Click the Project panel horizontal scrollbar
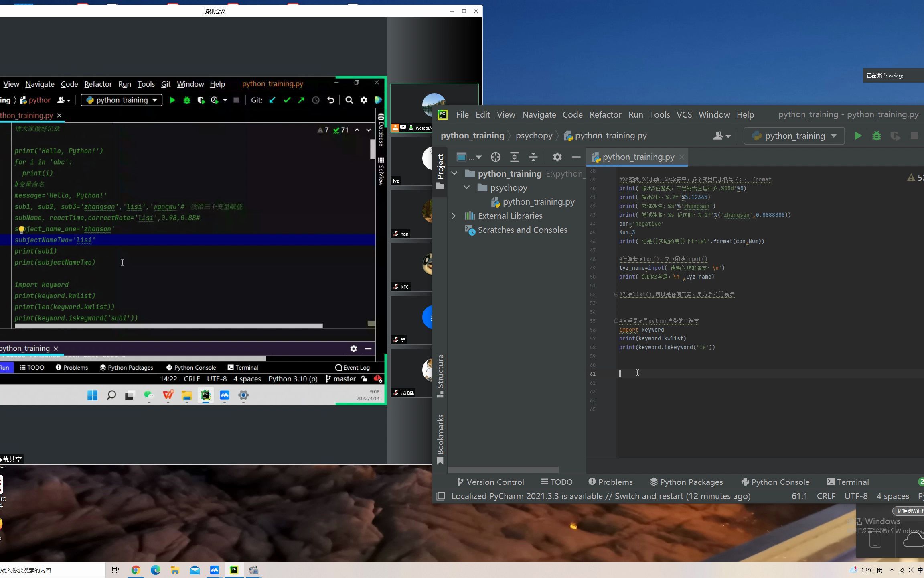Image resolution: width=924 pixels, height=578 pixels. tap(503, 470)
